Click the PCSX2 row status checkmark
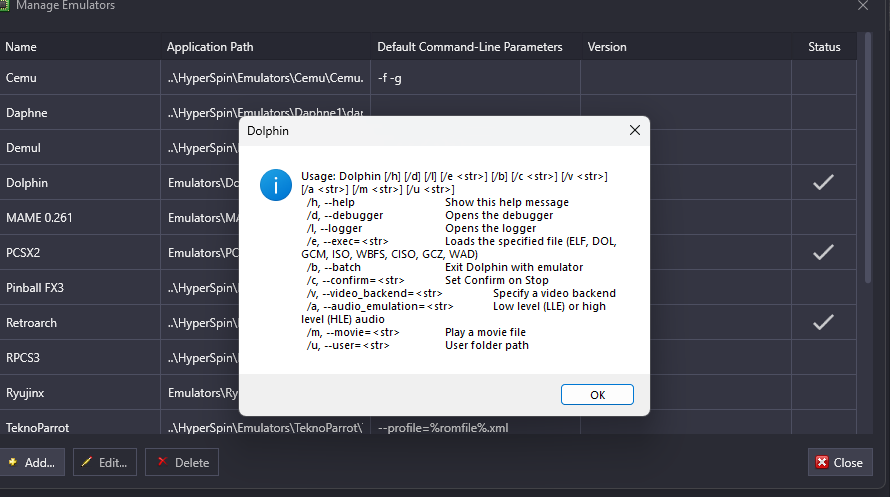The height and width of the screenshot is (497, 890). [823, 252]
